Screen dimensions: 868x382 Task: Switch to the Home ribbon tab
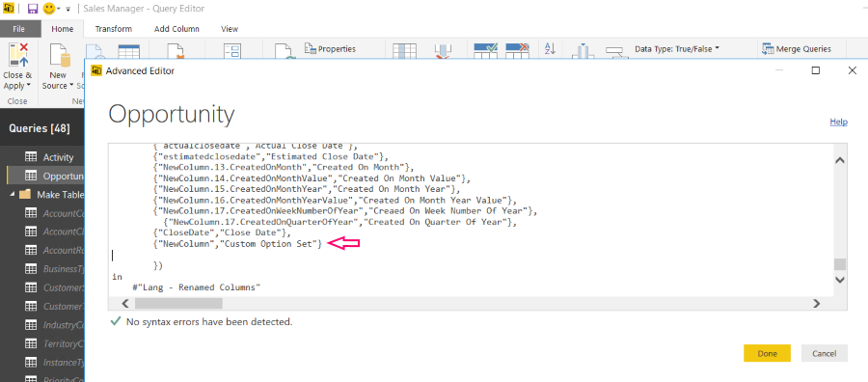[x=62, y=29]
